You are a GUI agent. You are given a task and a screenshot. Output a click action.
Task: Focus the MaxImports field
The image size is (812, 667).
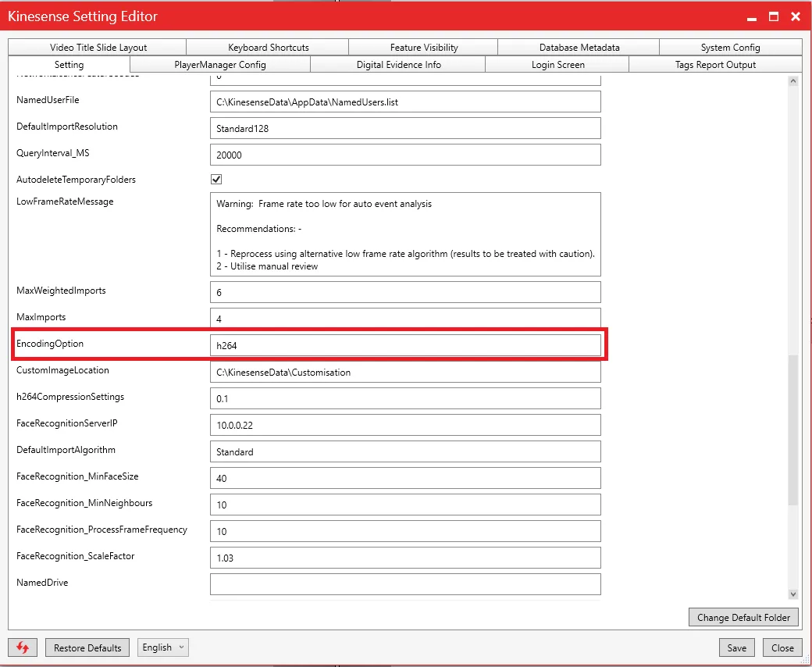(x=405, y=318)
